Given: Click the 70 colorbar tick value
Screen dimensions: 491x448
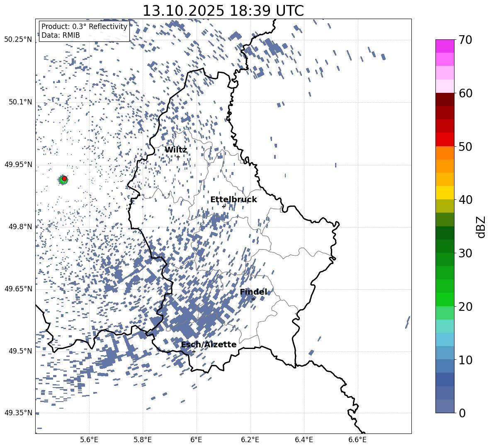Looking at the screenshot, I should point(465,40).
